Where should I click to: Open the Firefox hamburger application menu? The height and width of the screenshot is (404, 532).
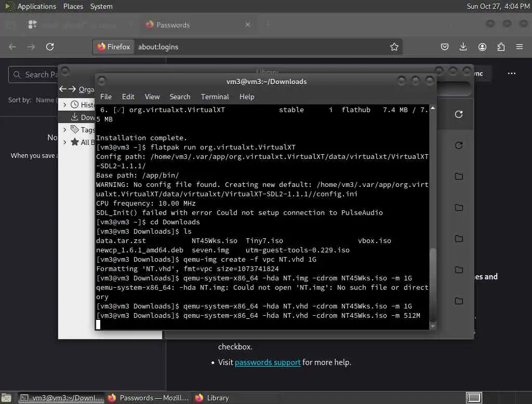[520, 47]
